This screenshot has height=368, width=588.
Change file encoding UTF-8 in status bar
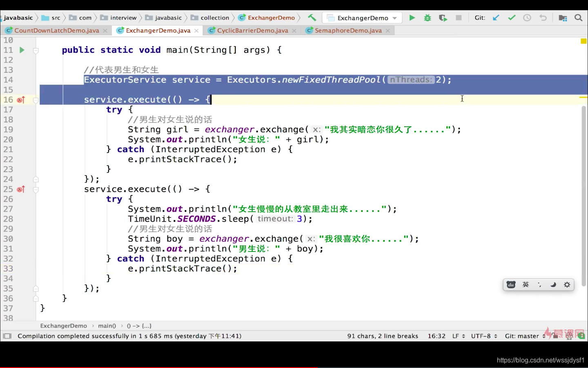(484, 336)
